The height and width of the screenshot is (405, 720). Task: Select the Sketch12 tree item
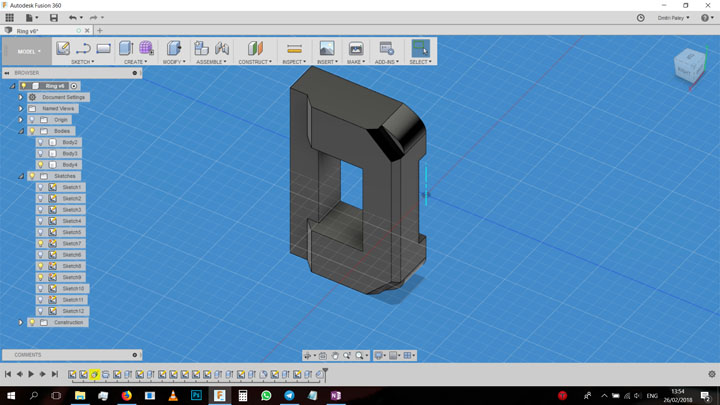(x=61, y=311)
